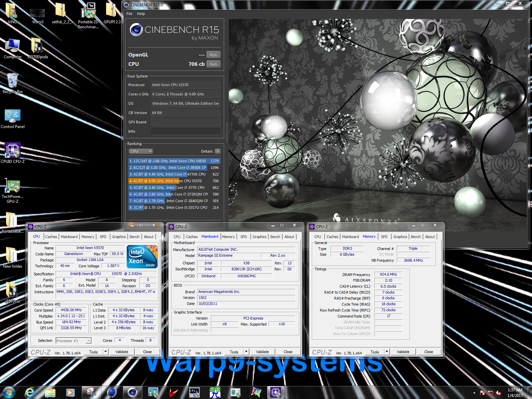Click Close button in middle CPU-Z window
Screen dimensions: 532x399
(288, 352)
